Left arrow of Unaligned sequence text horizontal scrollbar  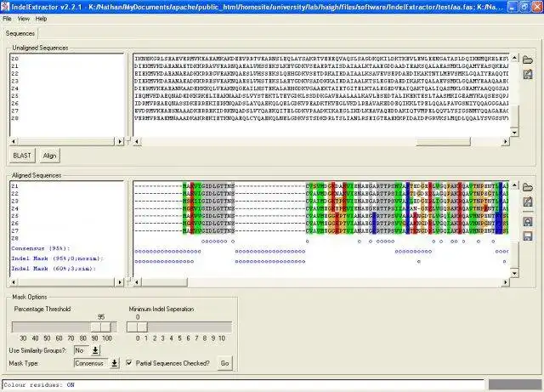tap(137, 141)
